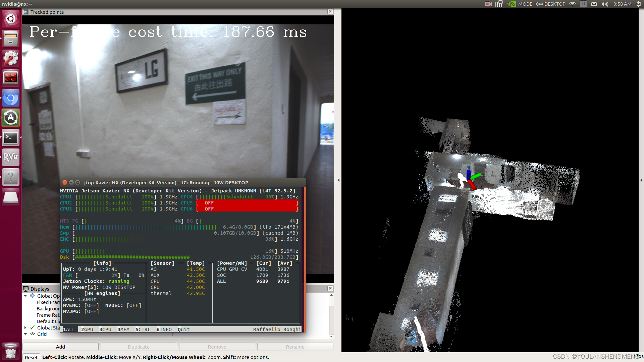644x362 pixels.
Task: Click the Global Status checkmark
Action: (32, 327)
